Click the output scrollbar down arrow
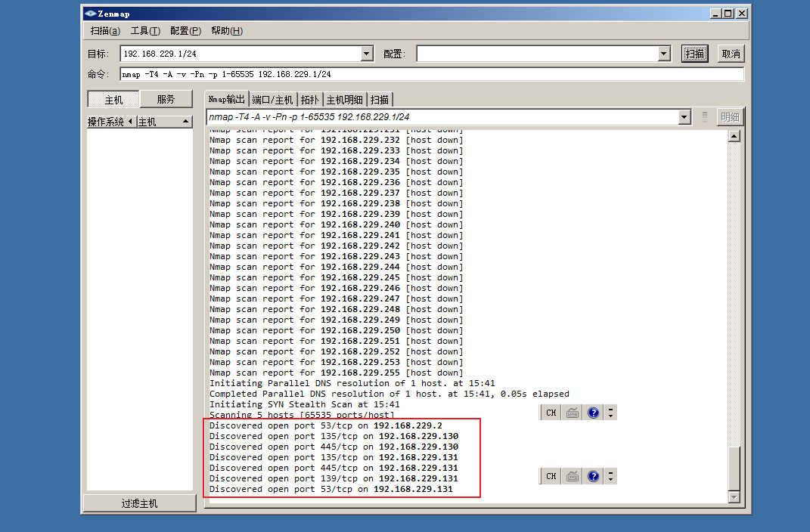This screenshot has height=532, width=810. click(734, 497)
